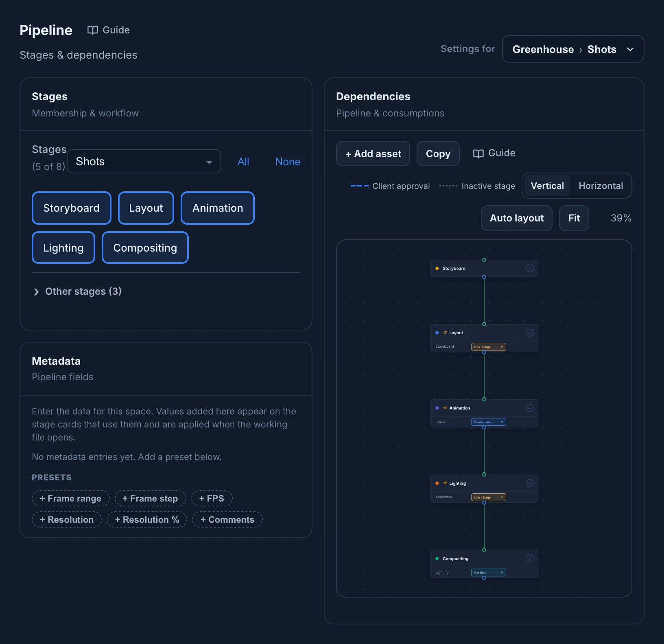The image size is (664, 644).
Task: Open the Guide book icon beside Pipeline title
Action: click(93, 30)
